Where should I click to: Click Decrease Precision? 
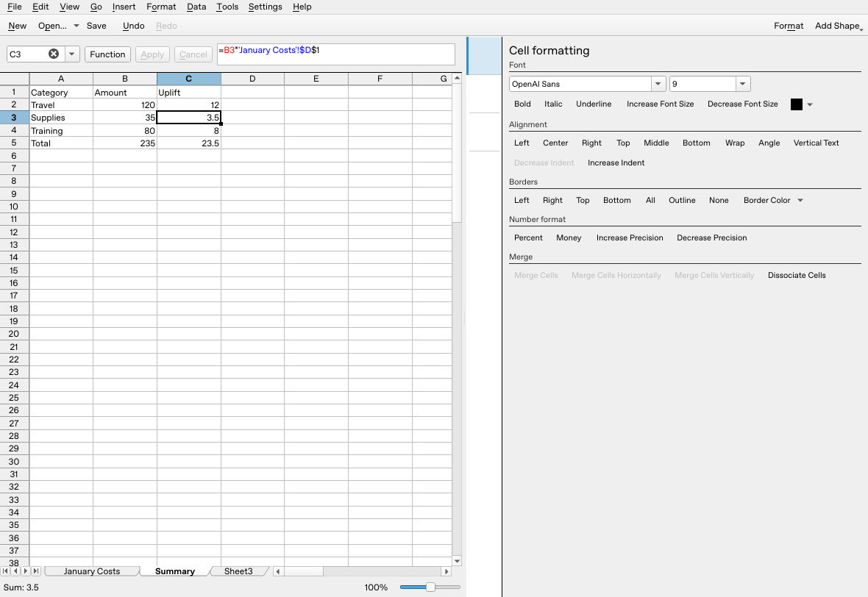click(711, 238)
